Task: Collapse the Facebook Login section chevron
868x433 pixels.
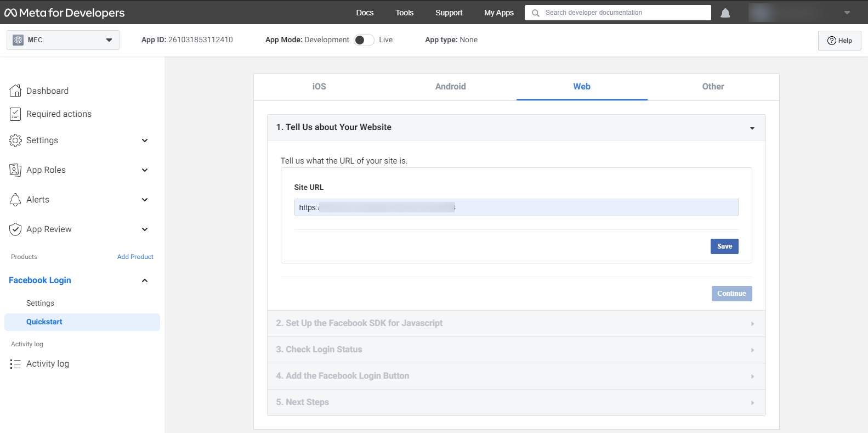Action: pos(145,280)
